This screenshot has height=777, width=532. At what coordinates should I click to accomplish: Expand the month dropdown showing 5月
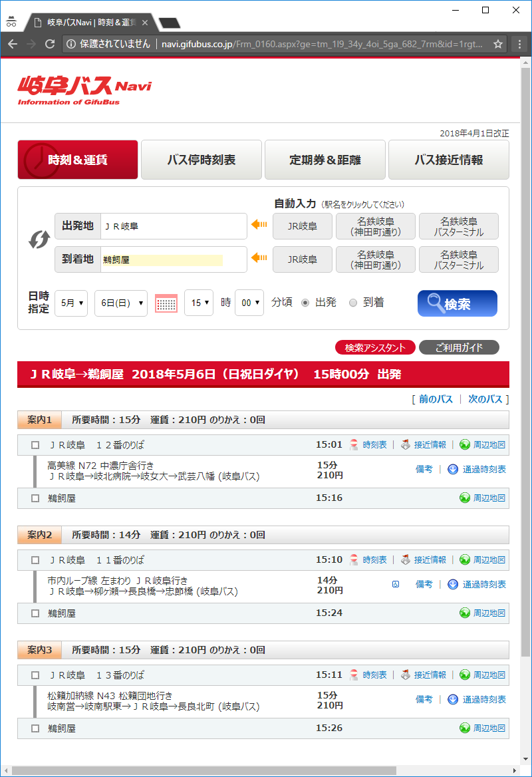pyautogui.click(x=71, y=303)
